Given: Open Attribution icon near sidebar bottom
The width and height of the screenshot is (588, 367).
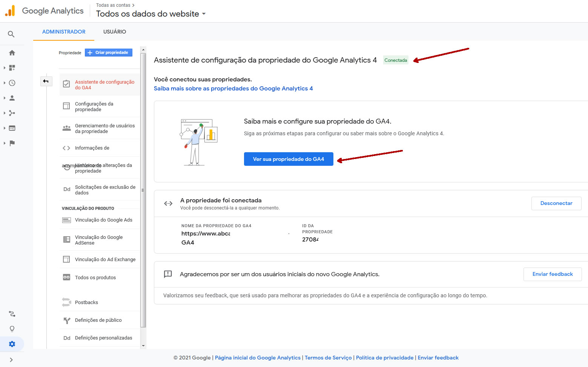Looking at the screenshot, I should pos(12,314).
